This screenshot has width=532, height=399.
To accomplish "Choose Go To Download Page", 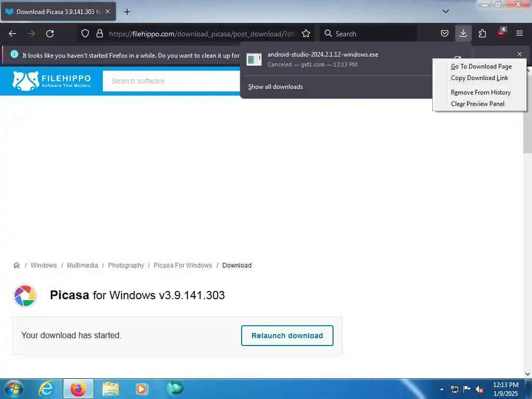I will [x=481, y=66].
